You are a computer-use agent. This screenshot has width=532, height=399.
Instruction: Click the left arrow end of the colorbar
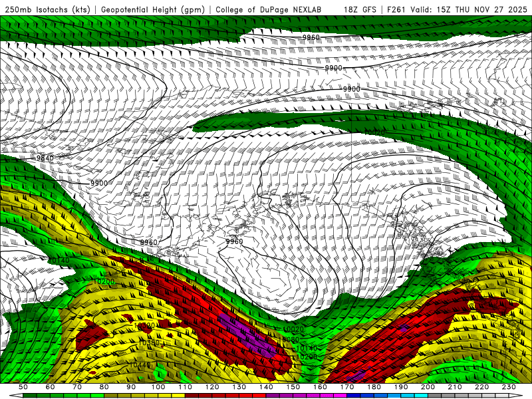[x=16, y=396]
